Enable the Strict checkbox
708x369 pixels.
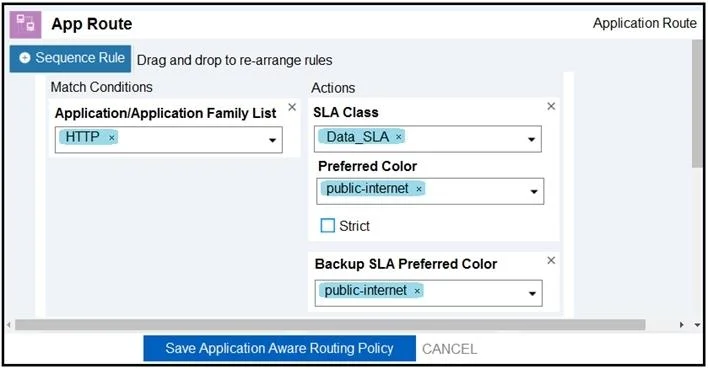pos(327,225)
